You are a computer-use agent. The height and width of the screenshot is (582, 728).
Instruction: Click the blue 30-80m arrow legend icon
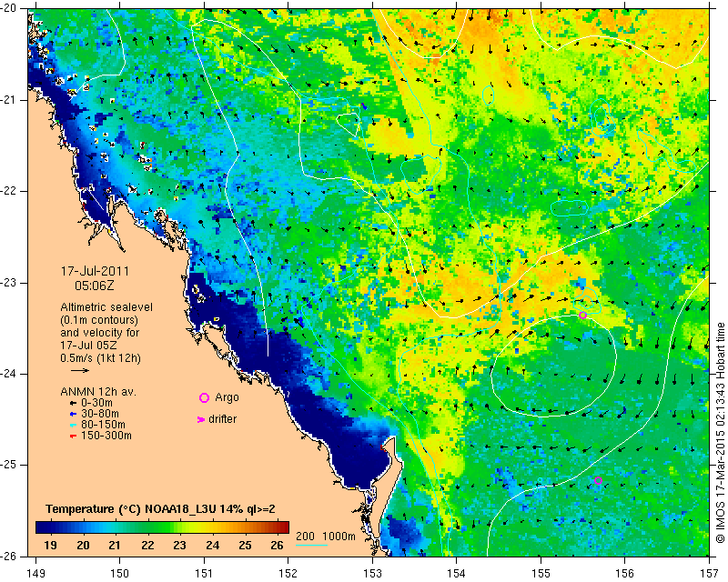73,414
